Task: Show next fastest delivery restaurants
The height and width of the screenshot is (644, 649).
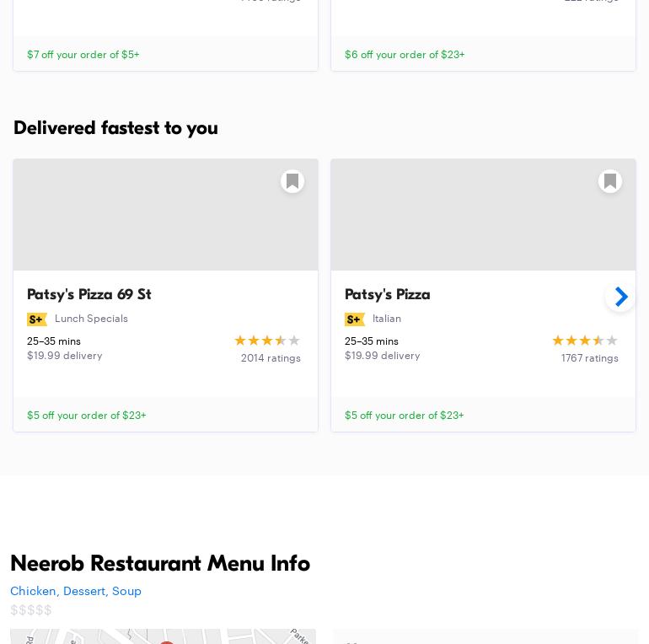Action: click(x=620, y=297)
